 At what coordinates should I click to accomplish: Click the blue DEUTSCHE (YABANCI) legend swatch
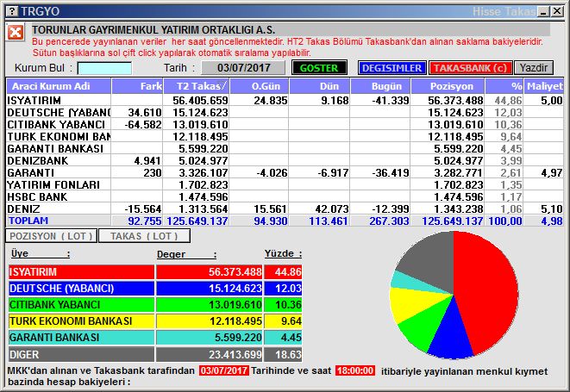coord(81,289)
